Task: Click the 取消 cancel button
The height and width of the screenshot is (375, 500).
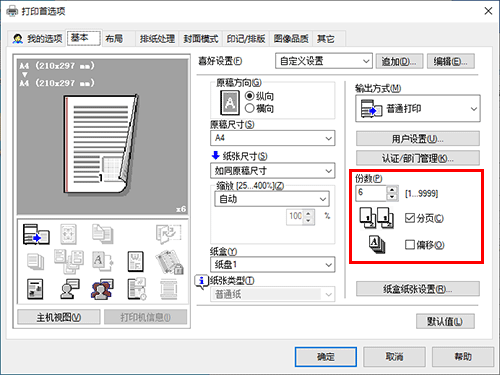Action: (394, 357)
